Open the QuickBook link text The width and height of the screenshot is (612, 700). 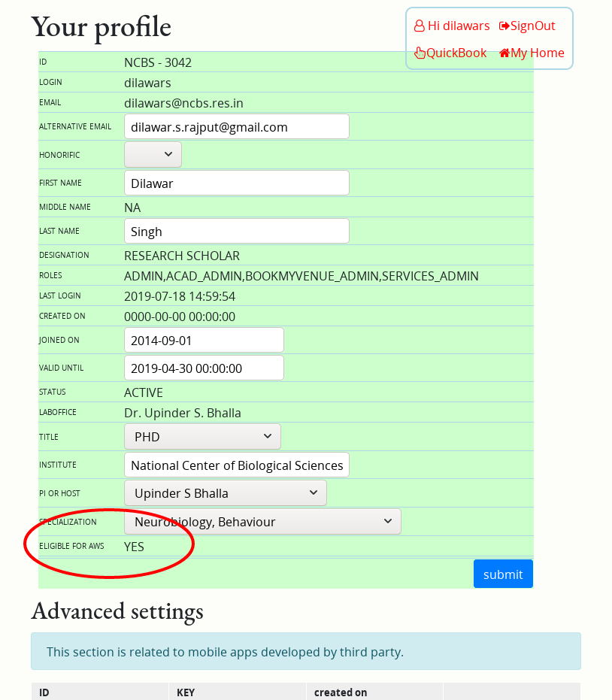coord(456,53)
